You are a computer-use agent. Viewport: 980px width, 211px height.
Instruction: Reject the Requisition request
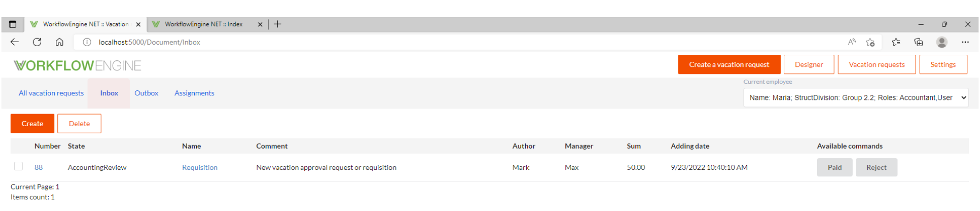(876, 167)
